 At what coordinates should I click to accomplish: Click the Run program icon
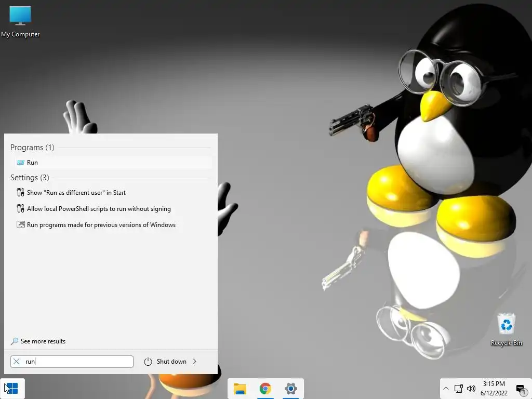[x=20, y=163]
